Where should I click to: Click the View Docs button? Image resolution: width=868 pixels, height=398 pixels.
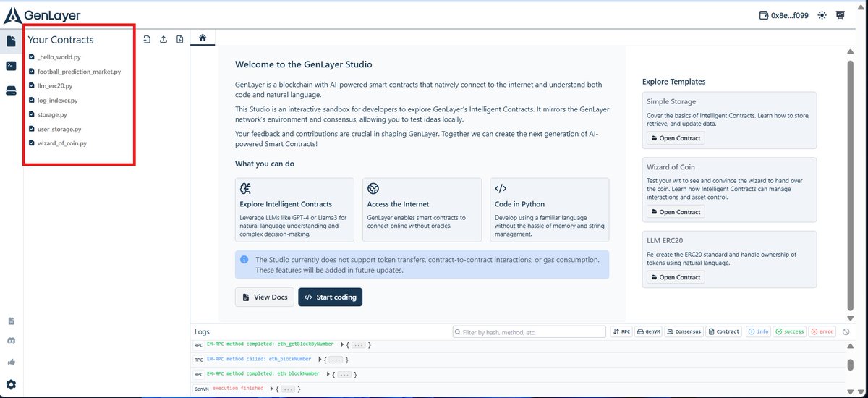[265, 297]
